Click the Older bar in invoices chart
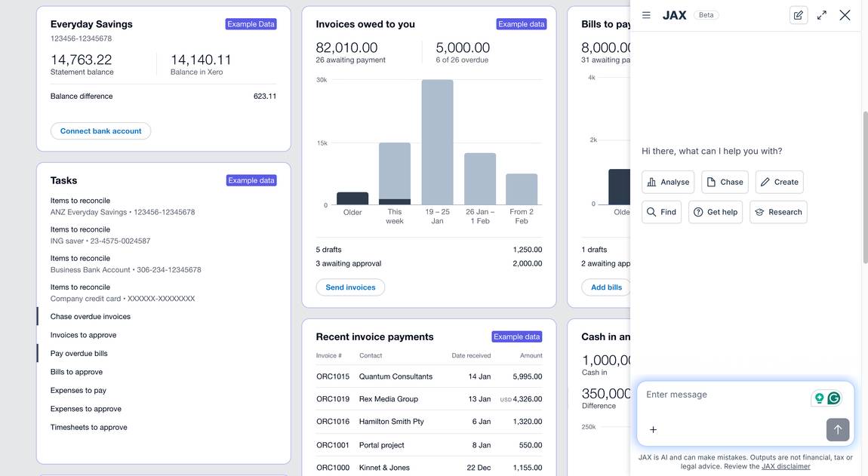 pyautogui.click(x=352, y=198)
